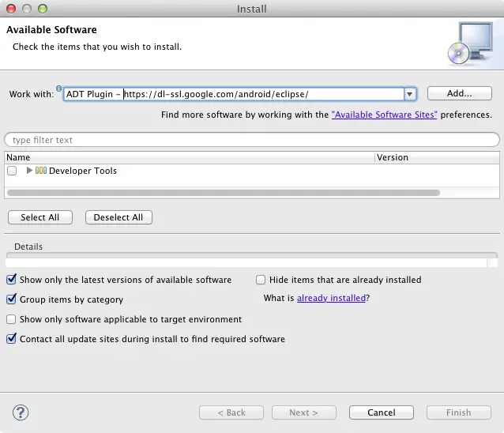Select the Developer Tools row label
Screen dimensions: 504x433
[x=83, y=171]
